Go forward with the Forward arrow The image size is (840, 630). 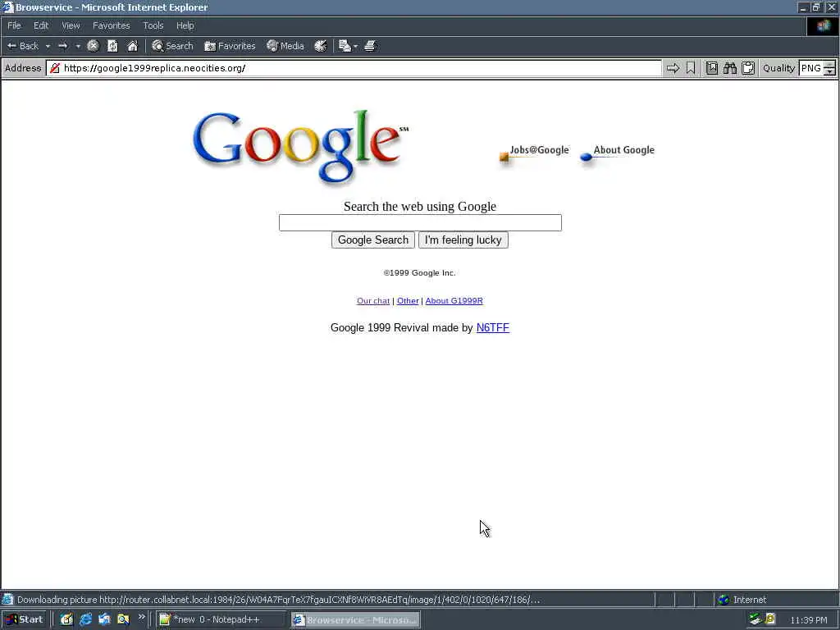[x=62, y=46]
